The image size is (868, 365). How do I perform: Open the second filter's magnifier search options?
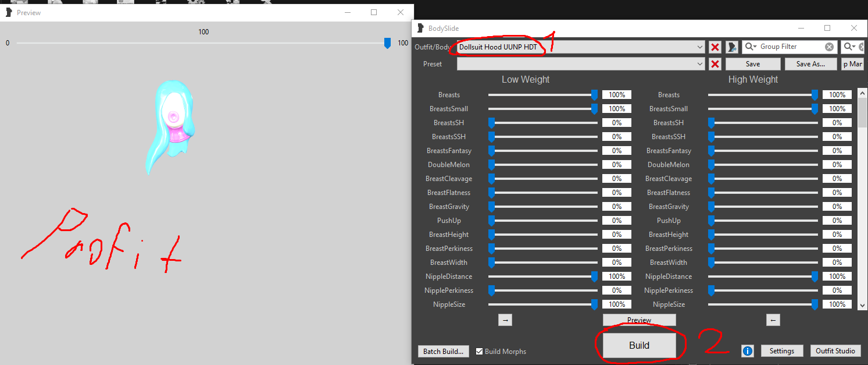pos(850,47)
